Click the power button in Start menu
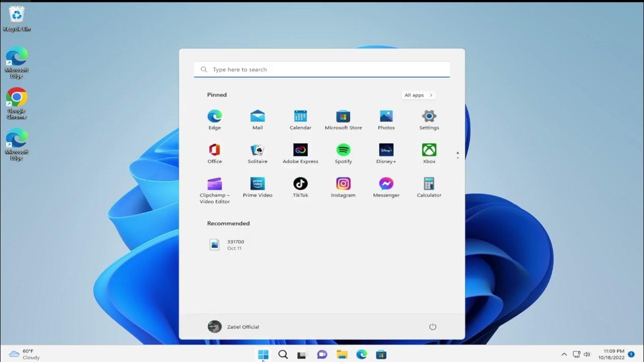The height and width of the screenshot is (362, 644). pos(433,327)
